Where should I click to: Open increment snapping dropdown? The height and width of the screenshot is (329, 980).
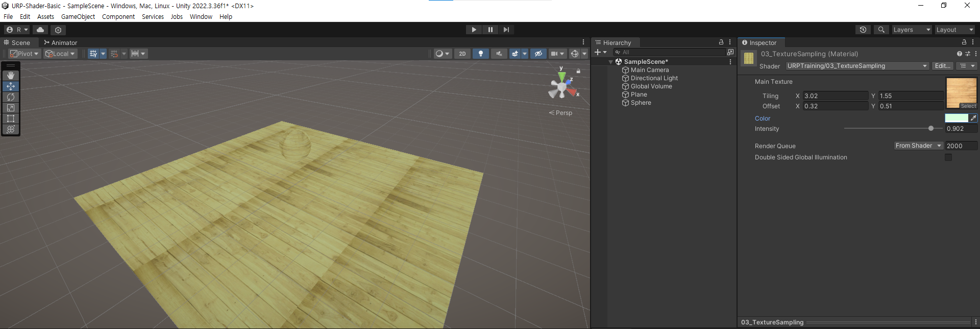tap(138, 54)
